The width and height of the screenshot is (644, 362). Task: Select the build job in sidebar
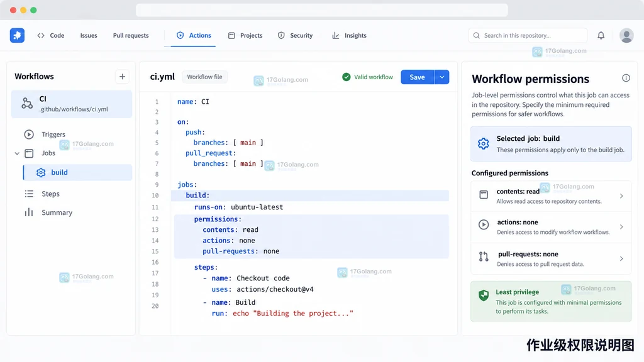tap(77, 172)
